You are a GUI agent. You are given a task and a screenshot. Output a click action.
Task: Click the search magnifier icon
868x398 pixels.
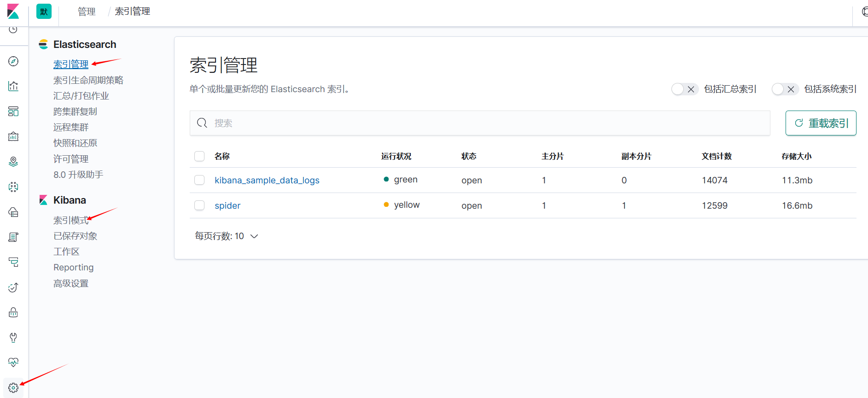pos(202,123)
